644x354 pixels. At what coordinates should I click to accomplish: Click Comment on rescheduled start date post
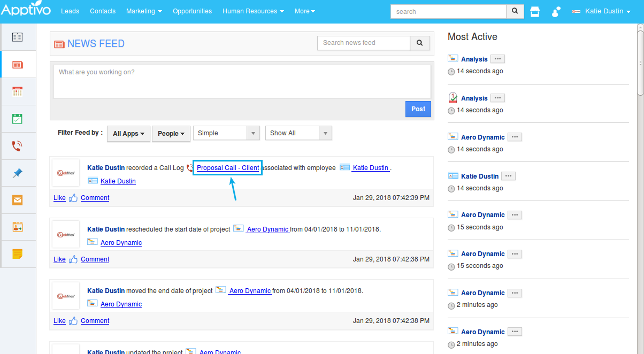pos(95,259)
